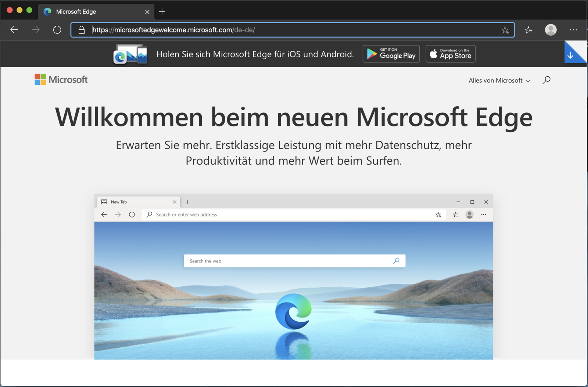This screenshot has width=588, height=387.
Task: View site info via the lock icon
Action: pyautogui.click(x=82, y=30)
